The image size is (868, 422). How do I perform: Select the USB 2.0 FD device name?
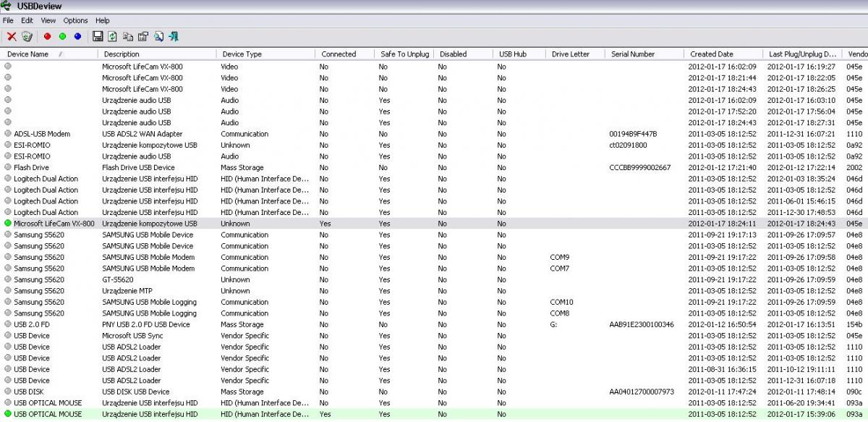[32, 324]
